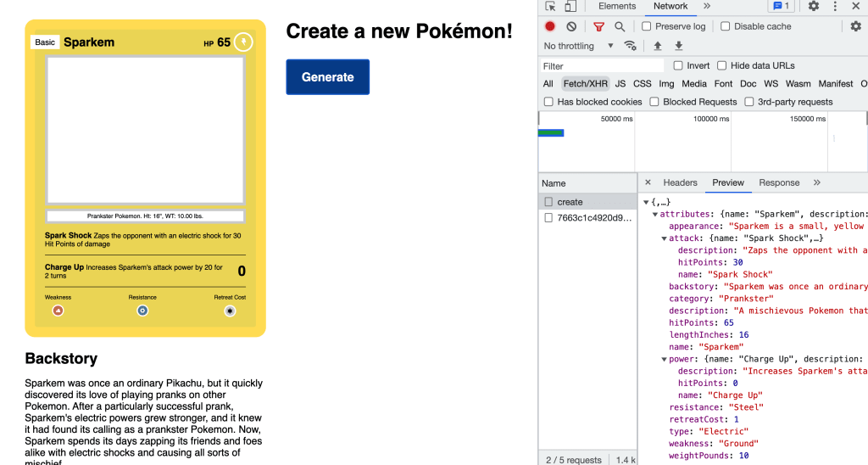Filter requests by Img
Screen dimensions: 868x465
[666, 84]
